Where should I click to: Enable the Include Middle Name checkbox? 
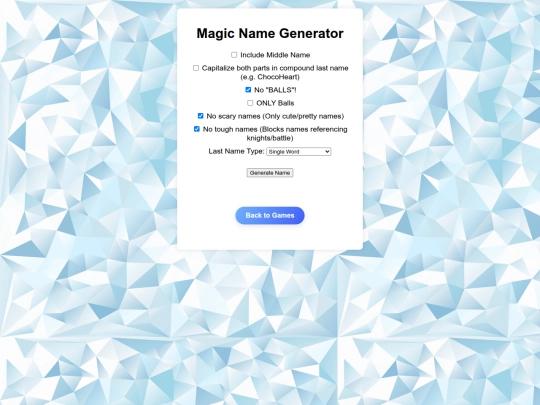(x=234, y=55)
